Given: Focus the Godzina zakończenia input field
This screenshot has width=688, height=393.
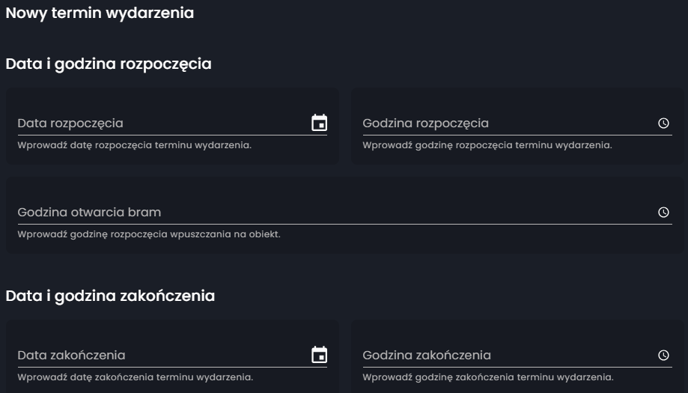Looking at the screenshot, I should click(508, 355).
